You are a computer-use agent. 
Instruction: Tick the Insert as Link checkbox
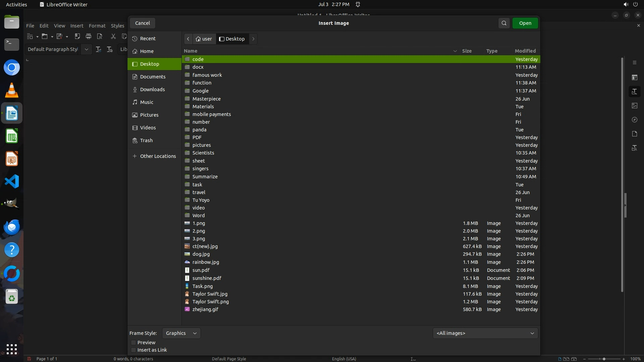(x=133, y=350)
